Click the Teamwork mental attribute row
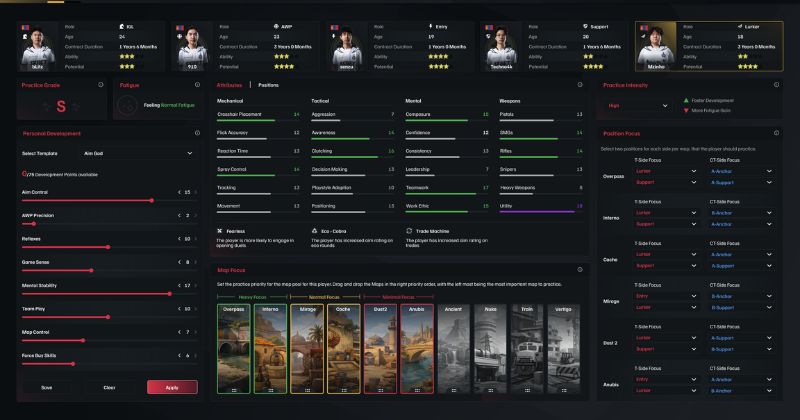The image size is (800, 420). click(x=447, y=189)
